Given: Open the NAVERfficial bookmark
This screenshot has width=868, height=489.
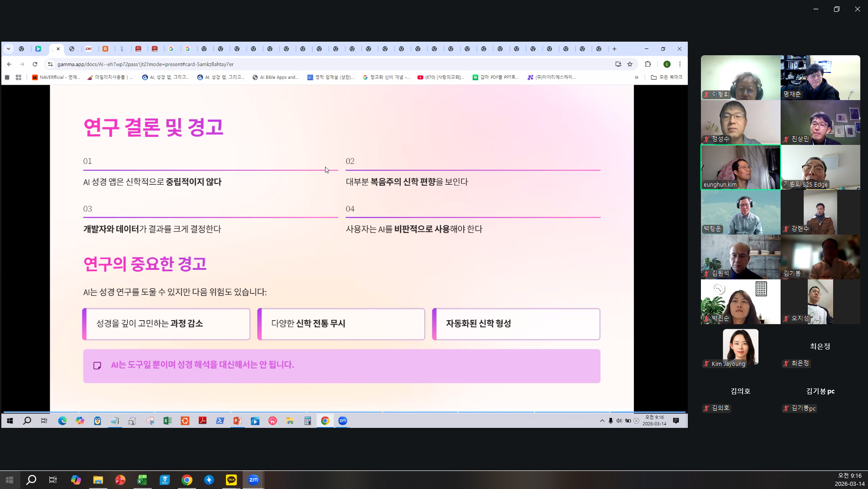Looking at the screenshot, I should click(56, 77).
